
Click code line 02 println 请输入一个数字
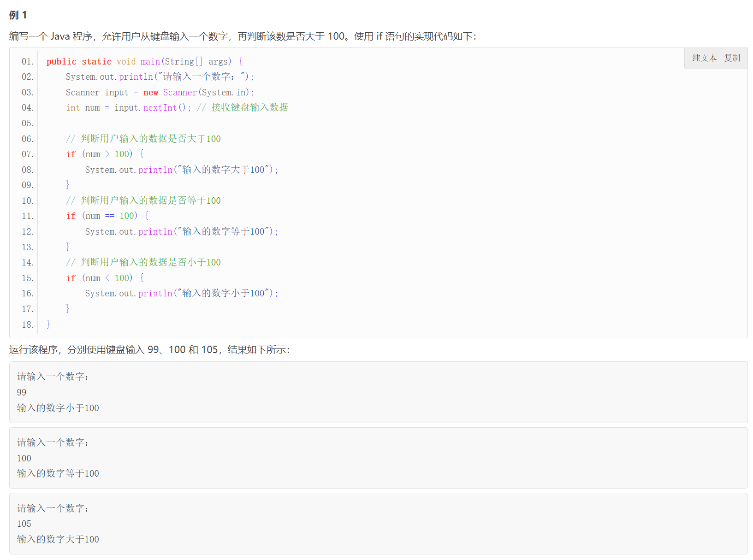(160, 77)
